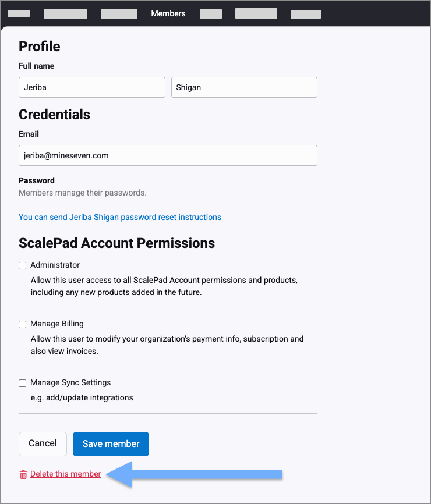Select the redacted nav item left of Members

[x=119, y=14]
